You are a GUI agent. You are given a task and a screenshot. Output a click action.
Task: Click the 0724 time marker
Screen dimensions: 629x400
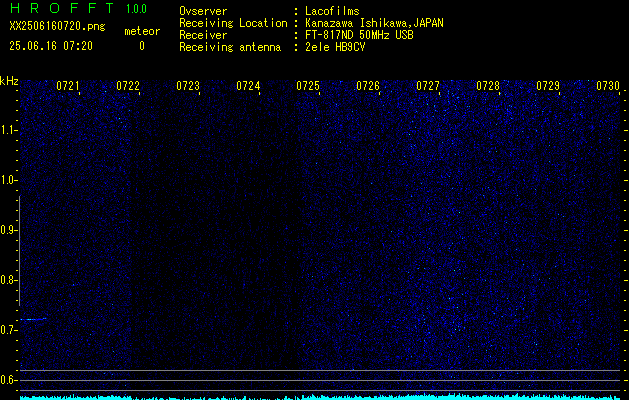click(248, 86)
